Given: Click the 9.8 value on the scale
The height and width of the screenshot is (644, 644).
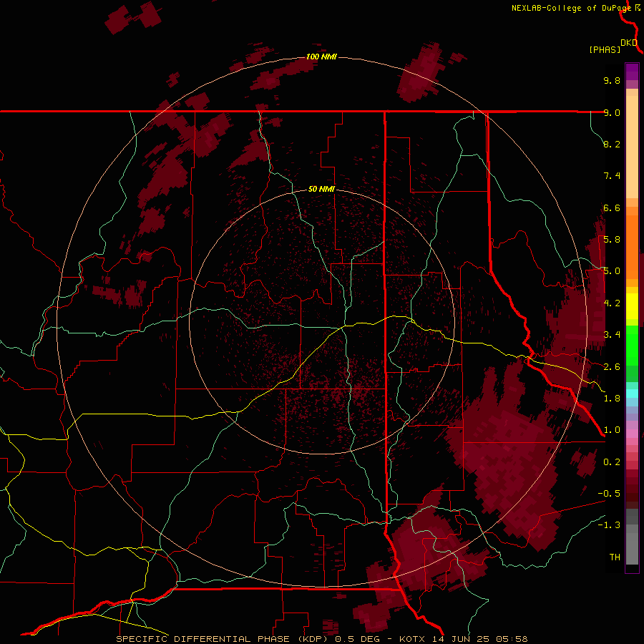Looking at the screenshot, I should [x=612, y=80].
